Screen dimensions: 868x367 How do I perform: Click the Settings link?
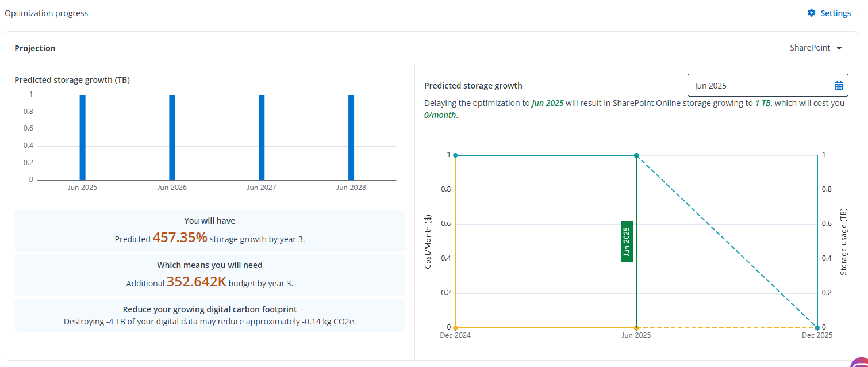[x=835, y=13]
